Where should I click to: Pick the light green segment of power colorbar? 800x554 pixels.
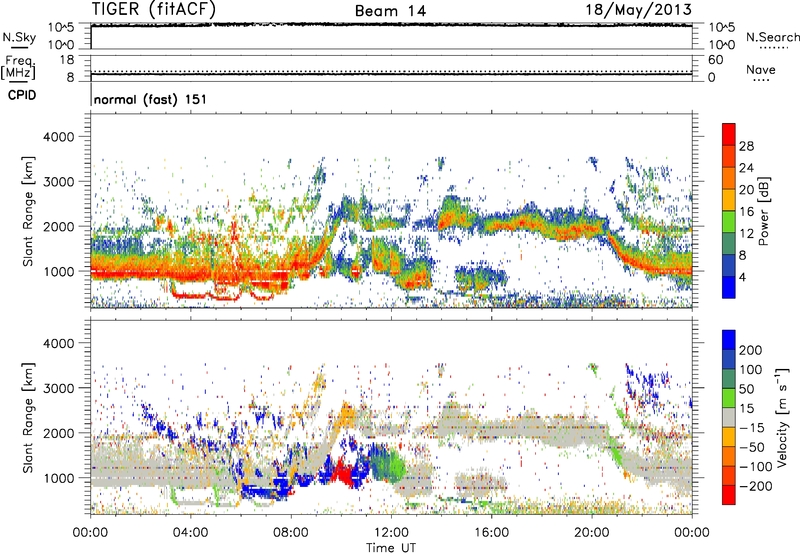[729, 222]
